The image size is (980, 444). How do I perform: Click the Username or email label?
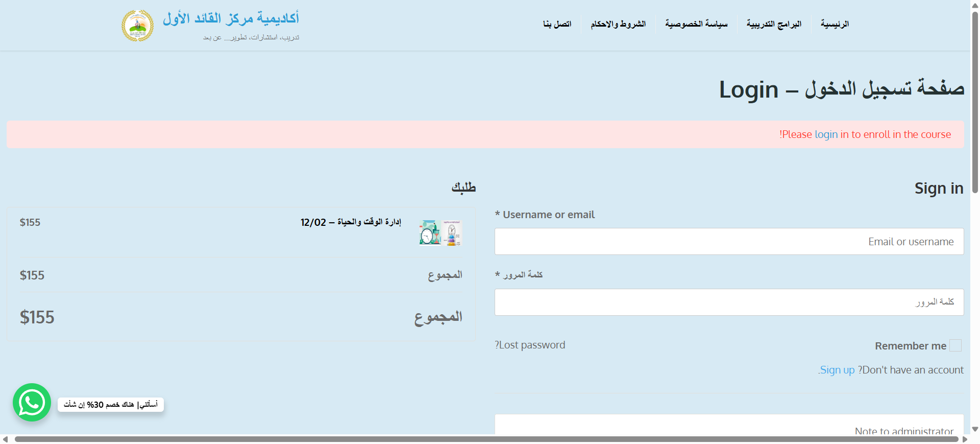point(549,215)
